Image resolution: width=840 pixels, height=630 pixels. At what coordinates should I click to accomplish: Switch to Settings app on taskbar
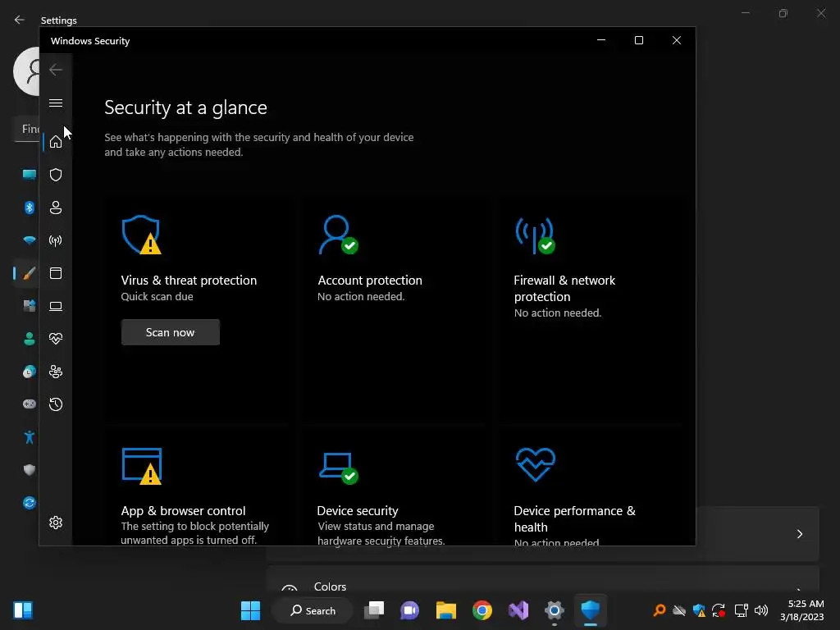point(555,610)
